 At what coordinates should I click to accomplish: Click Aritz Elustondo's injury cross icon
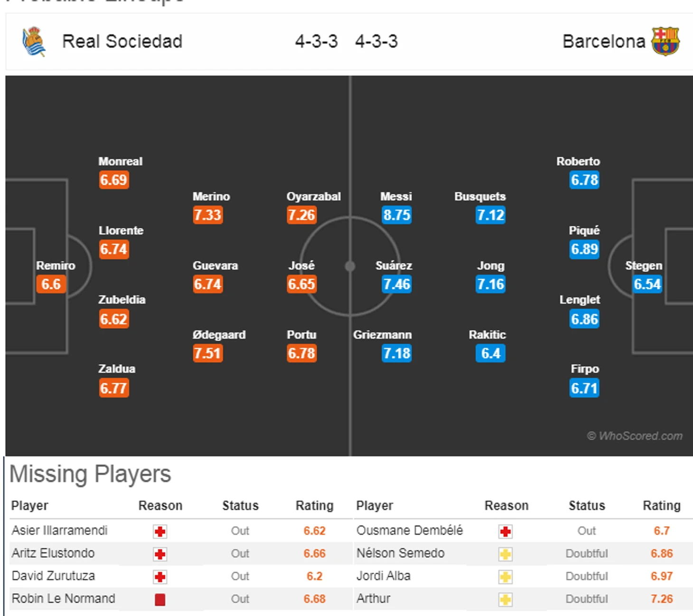160,554
